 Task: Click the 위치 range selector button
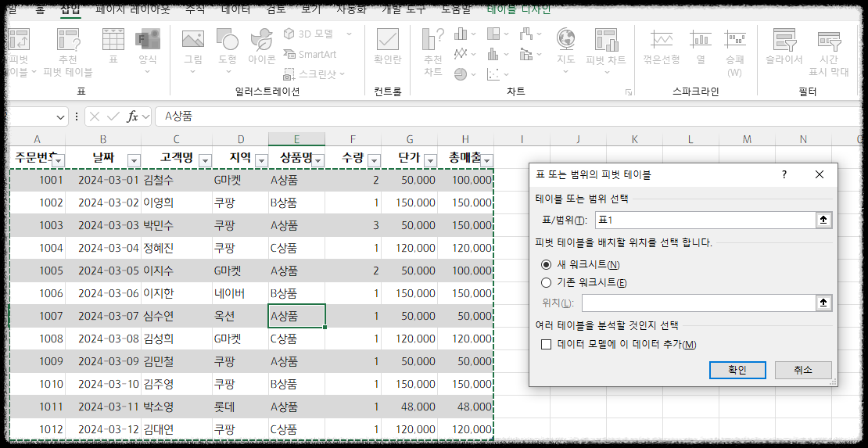[823, 303]
